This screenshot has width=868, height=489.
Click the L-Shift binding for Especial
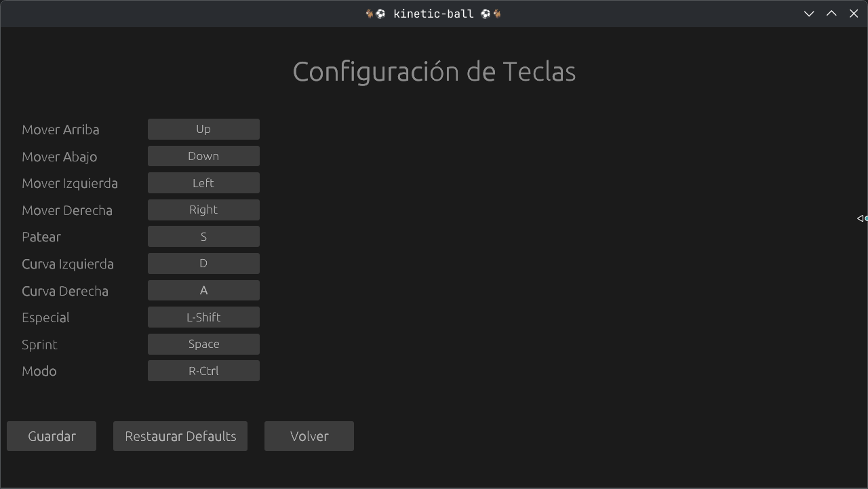203,317
